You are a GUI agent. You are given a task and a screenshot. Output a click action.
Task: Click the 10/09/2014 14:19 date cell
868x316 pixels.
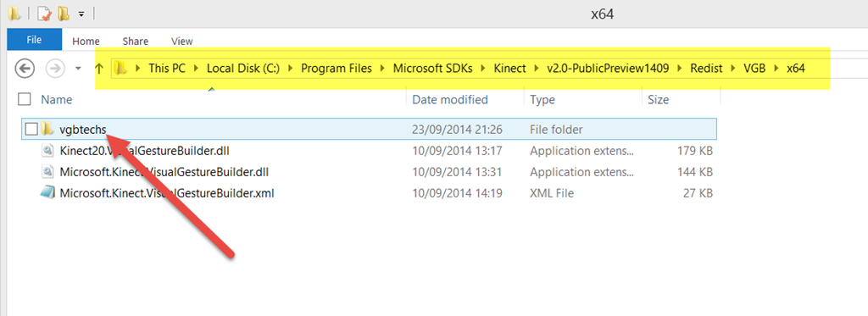457,194
